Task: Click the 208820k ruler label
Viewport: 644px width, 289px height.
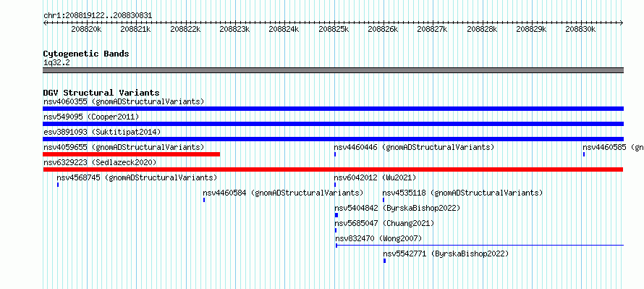Action: pos(86,29)
